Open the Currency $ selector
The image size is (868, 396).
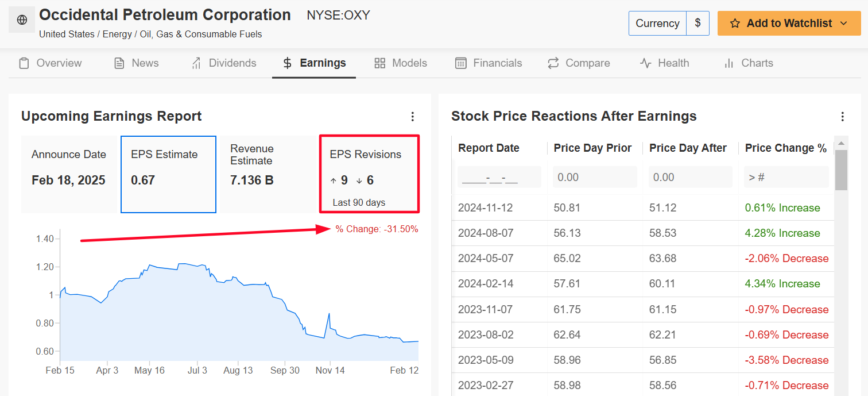point(697,24)
